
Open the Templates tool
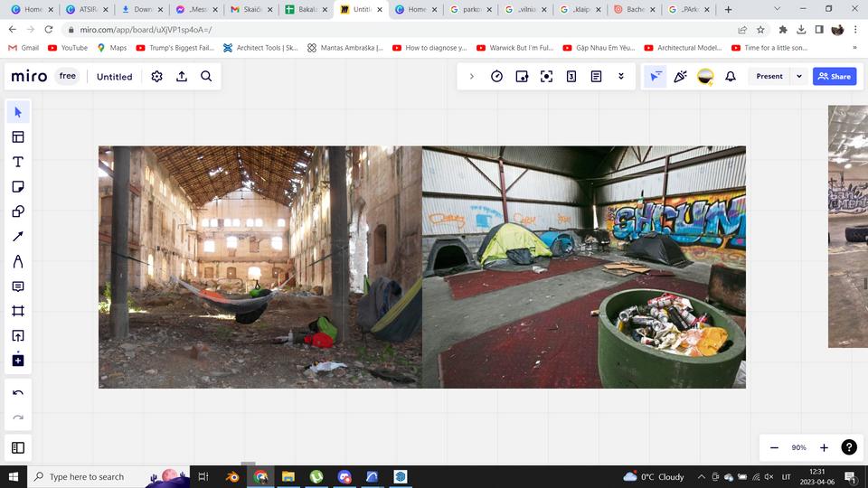click(18, 137)
